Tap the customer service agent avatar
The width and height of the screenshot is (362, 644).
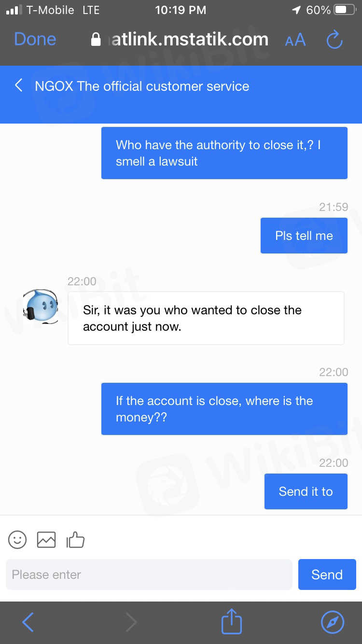pos(41,307)
